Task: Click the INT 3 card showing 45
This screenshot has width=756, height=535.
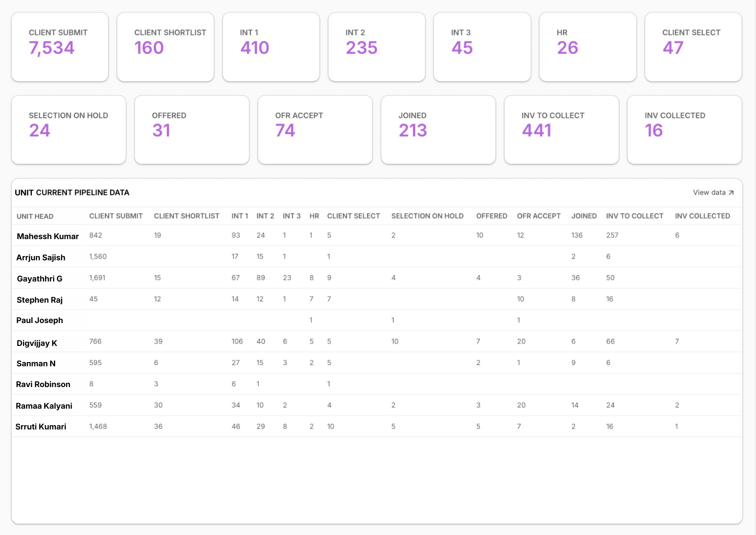Action: point(482,47)
